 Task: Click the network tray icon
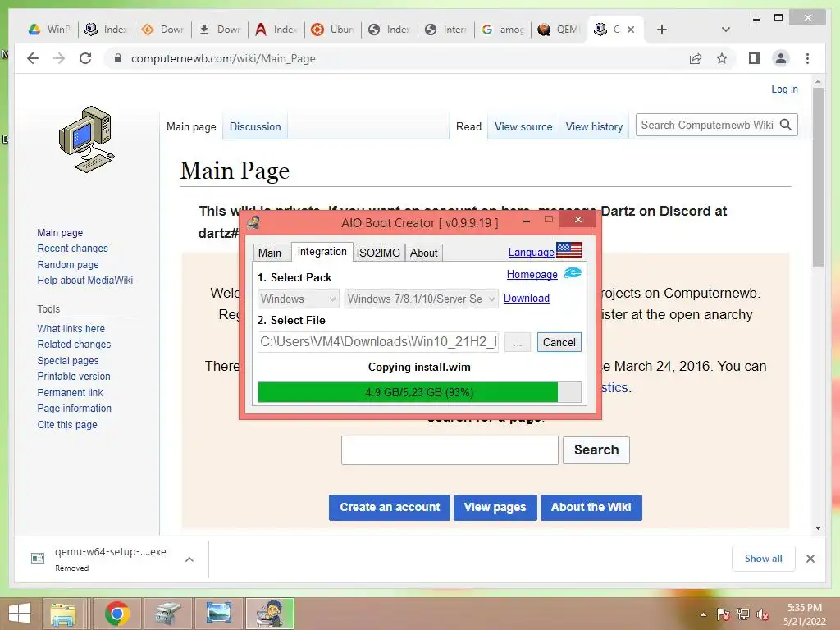(743, 614)
